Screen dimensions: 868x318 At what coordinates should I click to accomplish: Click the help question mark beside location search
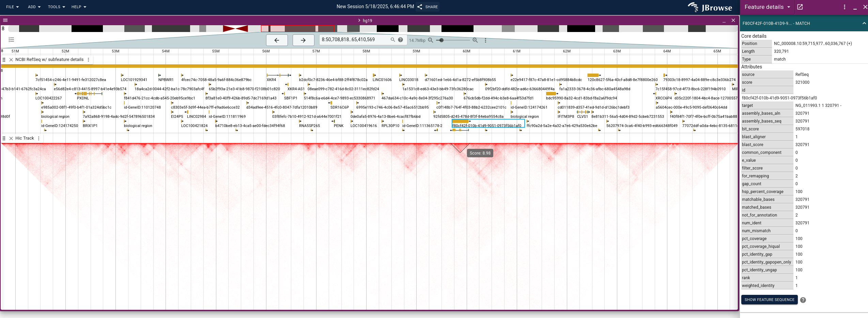pyautogui.click(x=400, y=40)
